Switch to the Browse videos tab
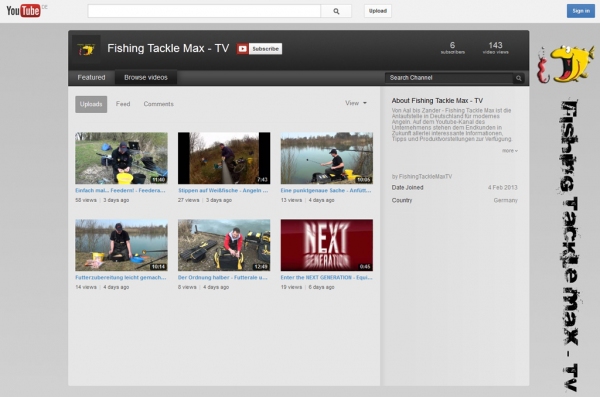Screen dimensions: 600x397 (146, 77)
